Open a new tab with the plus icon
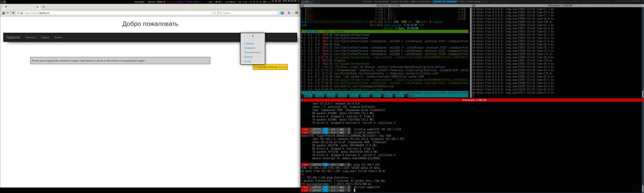This screenshot has width=644, height=193. (43, 7)
